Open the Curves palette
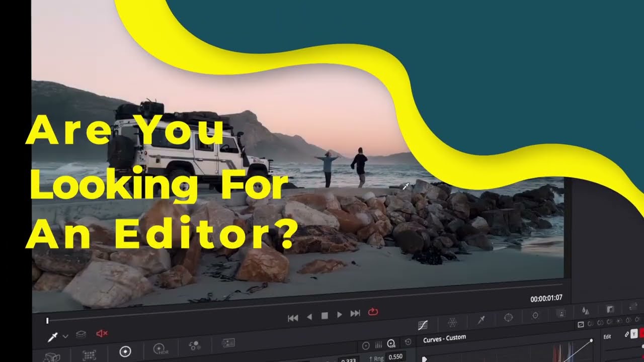The height and width of the screenshot is (362, 644). pos(423,325)
